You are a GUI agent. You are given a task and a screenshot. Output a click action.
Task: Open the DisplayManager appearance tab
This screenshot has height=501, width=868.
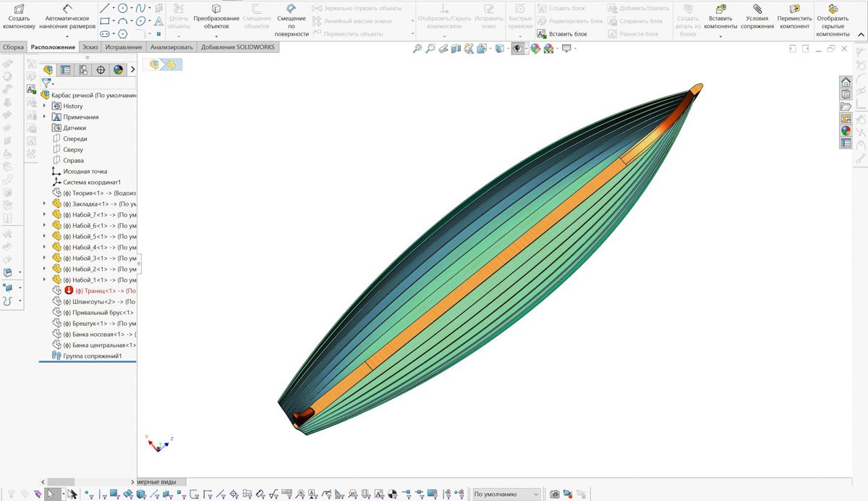[118, 70]
